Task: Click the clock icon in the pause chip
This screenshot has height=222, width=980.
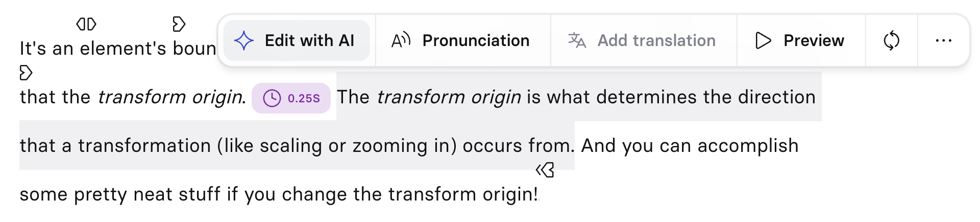Action: coord(272,98)
